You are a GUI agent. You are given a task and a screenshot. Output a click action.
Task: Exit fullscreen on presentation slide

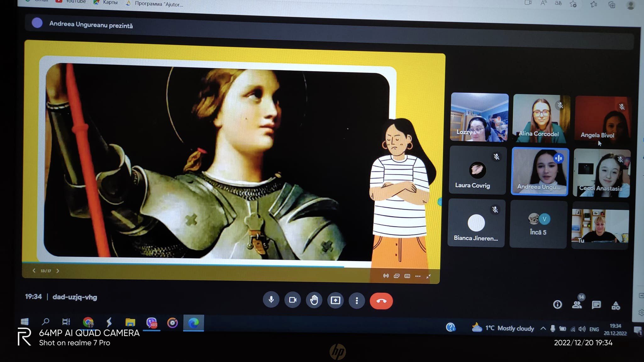click(x=428, y=277)
